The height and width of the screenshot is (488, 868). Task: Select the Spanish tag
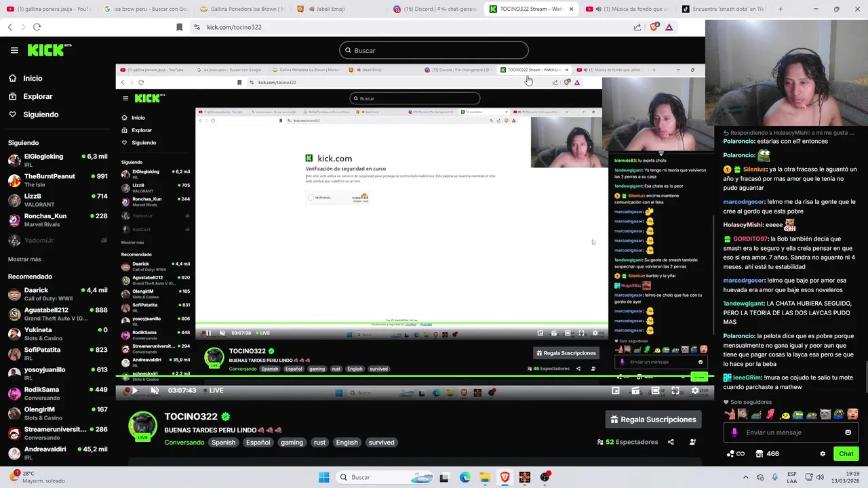[x=223, y=443]
